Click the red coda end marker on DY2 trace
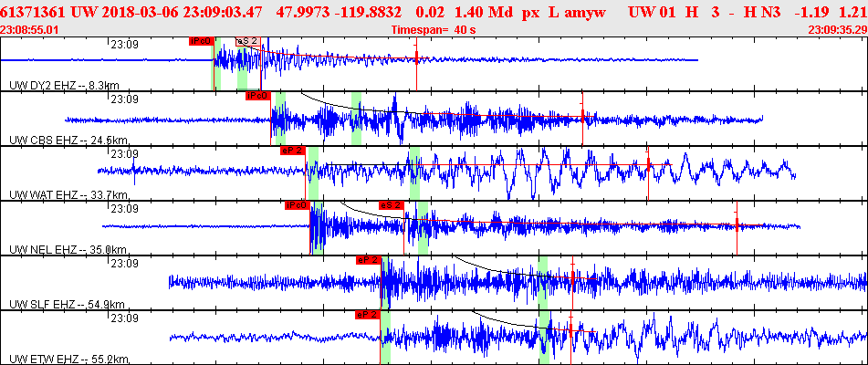Screen dimensions: 868x365 click(417, 58)
